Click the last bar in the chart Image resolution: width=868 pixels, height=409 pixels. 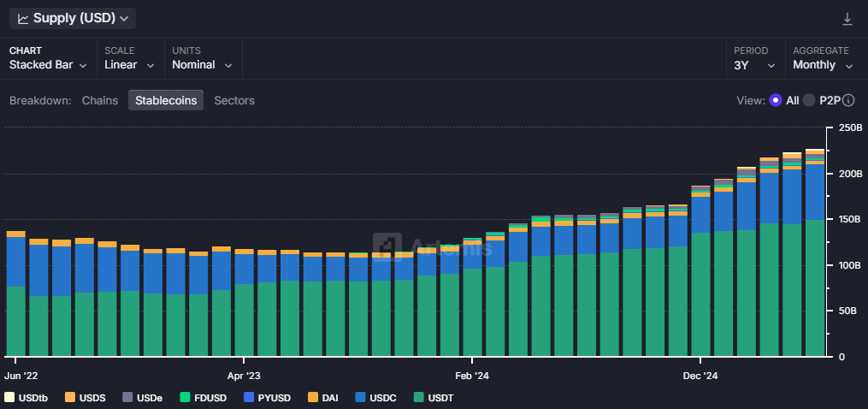pos(814,257)
